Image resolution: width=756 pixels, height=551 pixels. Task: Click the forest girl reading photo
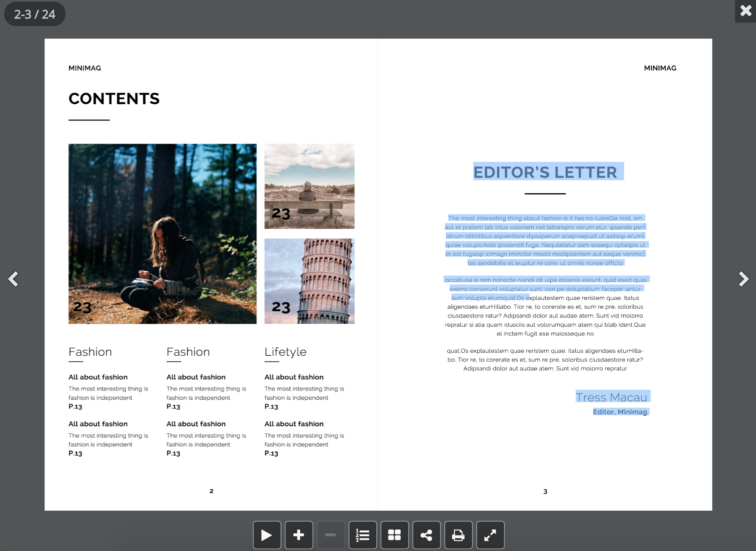(163, 234)
